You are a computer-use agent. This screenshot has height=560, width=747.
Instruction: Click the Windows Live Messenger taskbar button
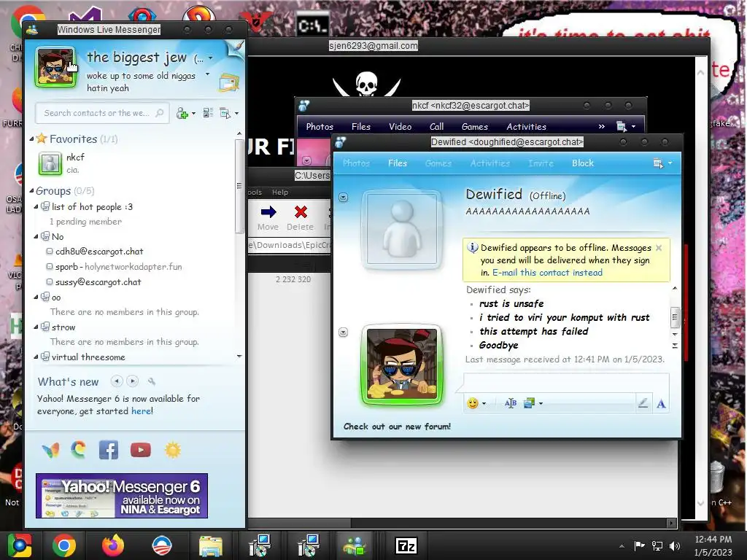point(355,545)
